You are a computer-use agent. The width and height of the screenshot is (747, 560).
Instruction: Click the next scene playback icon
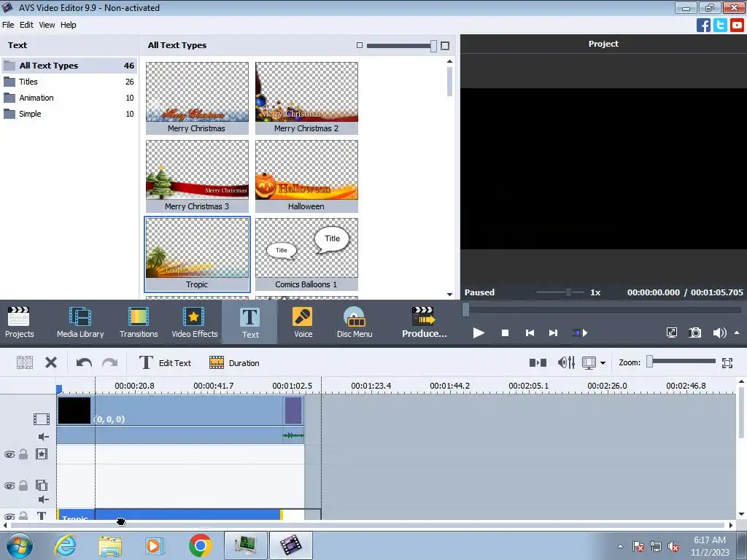(579, 332)
